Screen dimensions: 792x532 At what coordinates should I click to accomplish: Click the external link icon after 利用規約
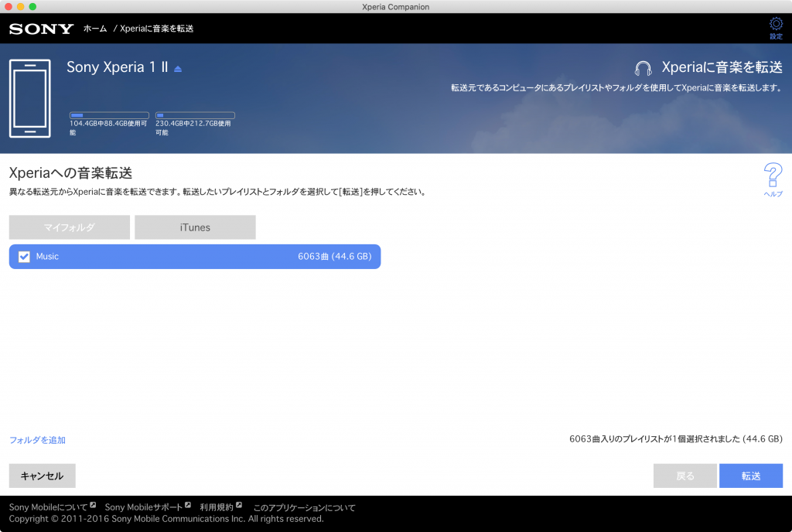click(239, 505)
